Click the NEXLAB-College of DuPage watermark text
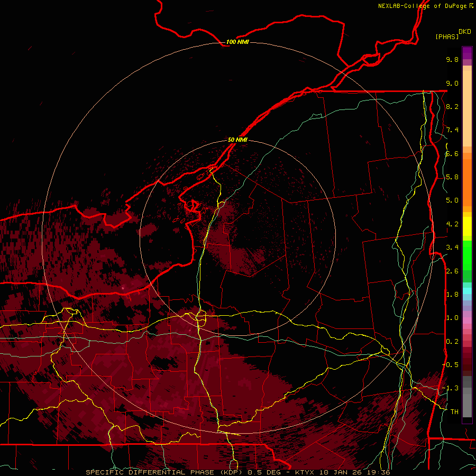This screenshot has width=476, height=476. coord(422,6)
